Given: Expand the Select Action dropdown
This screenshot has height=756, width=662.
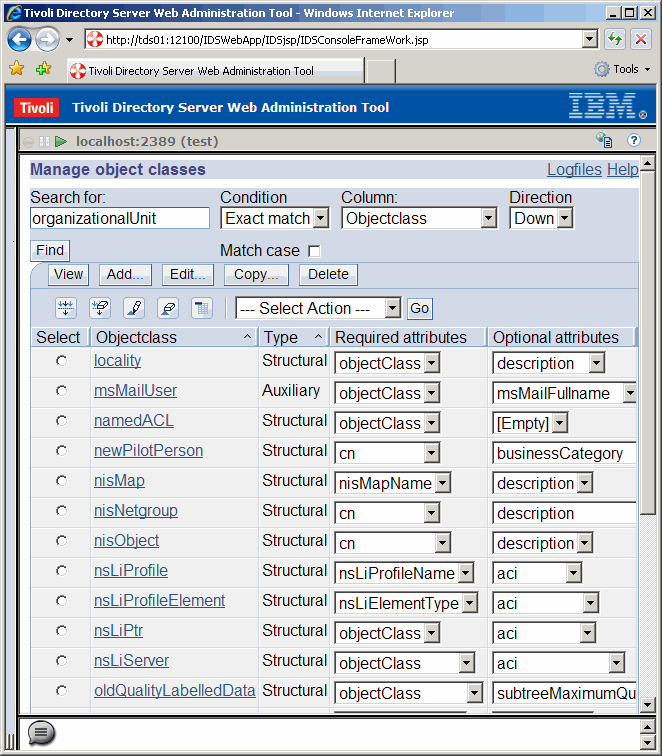Looking at the screenshot, I should click(x=318, y=309).
